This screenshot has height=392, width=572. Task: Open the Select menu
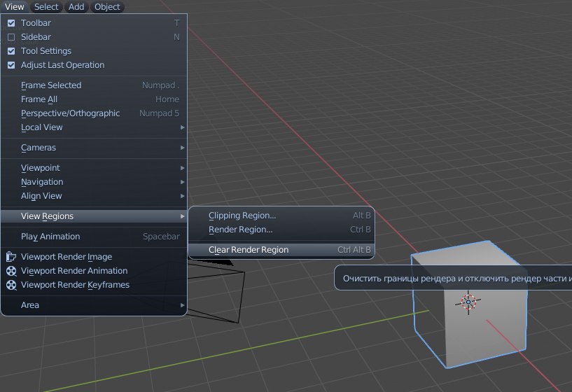point(46,6)
